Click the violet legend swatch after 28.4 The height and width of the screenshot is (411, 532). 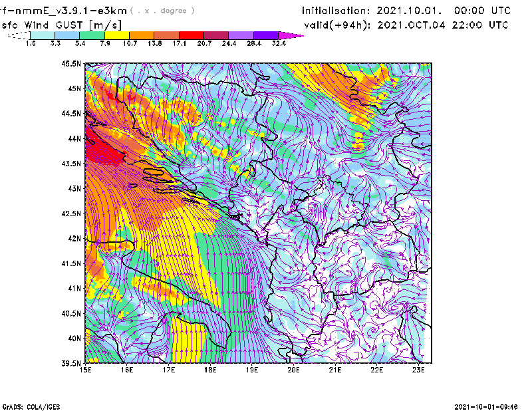[x=266, y=35]
